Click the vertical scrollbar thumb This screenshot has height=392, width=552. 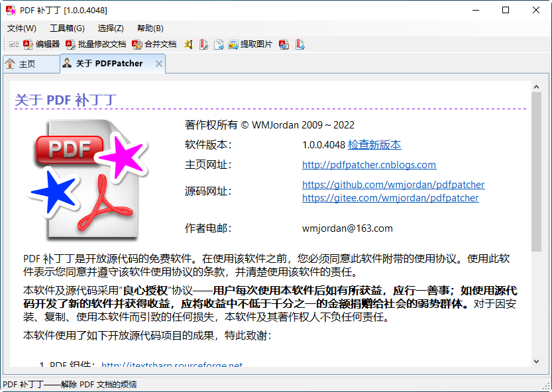(x=536, y=171)
